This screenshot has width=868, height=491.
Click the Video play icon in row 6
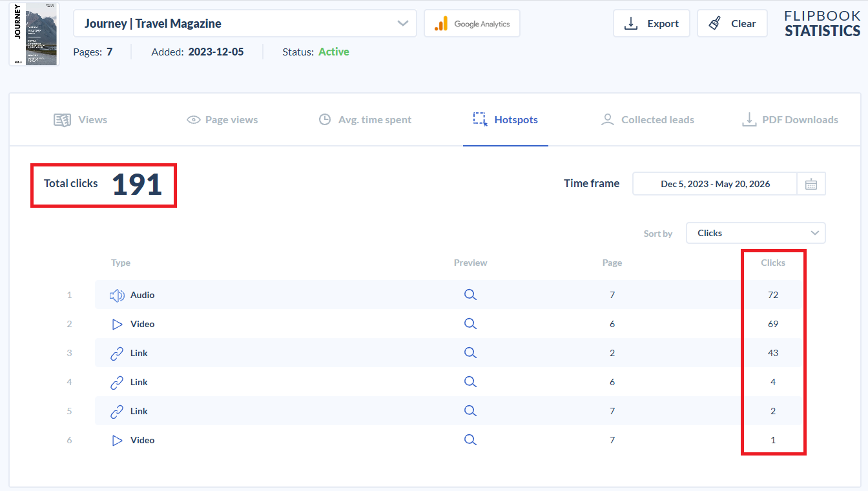click(x=118, y=440)
